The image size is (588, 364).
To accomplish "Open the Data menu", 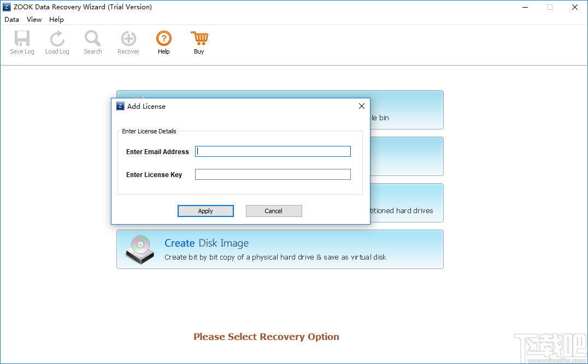I will click(11, 20).
